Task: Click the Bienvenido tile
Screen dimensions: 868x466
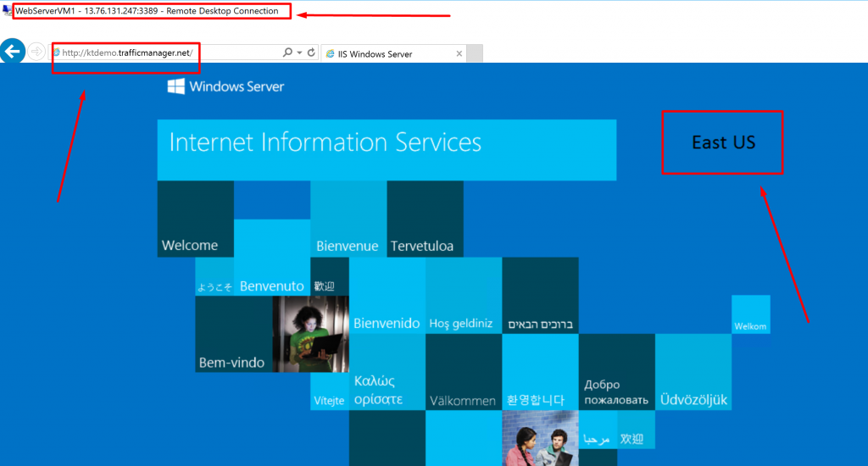Action: point(387,296)
